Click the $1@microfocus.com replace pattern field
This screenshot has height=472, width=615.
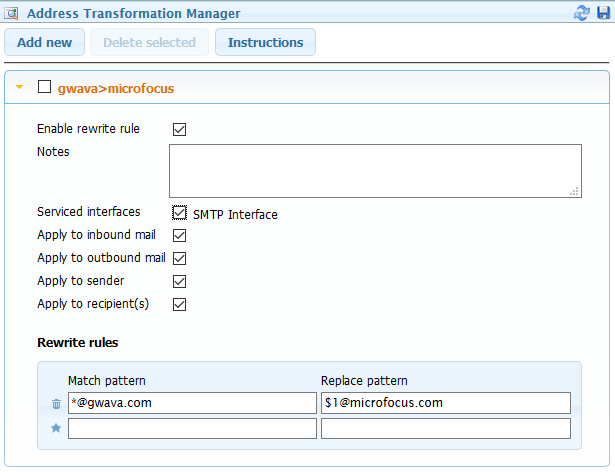445,403
